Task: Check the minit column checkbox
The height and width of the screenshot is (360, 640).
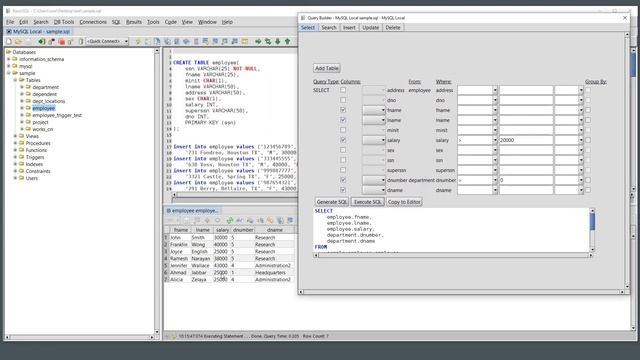Action: (343, 130)
